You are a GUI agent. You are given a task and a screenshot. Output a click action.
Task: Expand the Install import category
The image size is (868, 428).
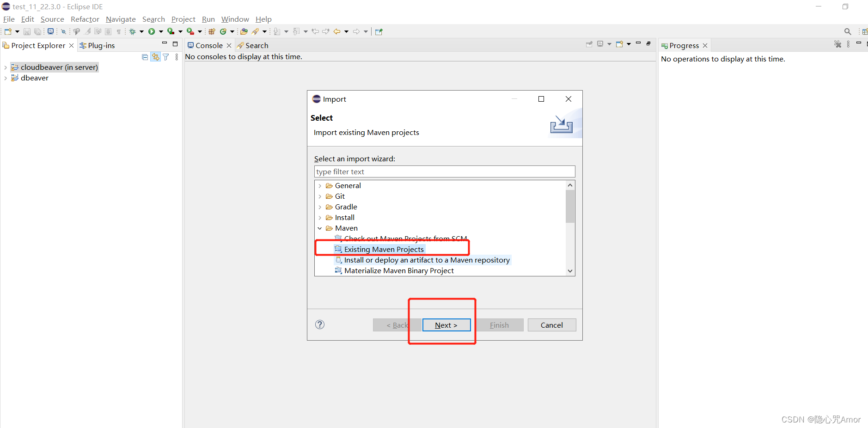click(x=320, y=218)
